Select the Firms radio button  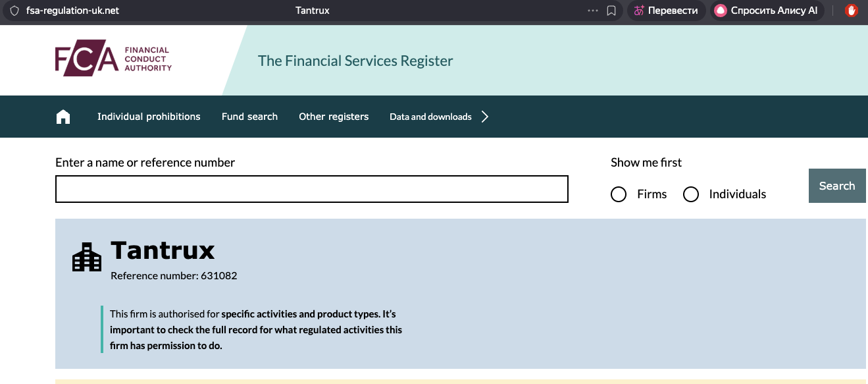(x=619, y=194)
